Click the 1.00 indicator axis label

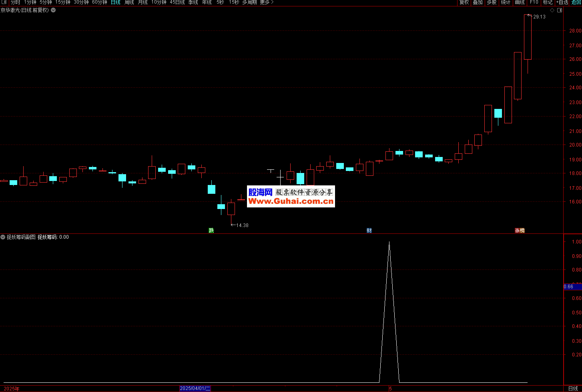pos(577,242)
